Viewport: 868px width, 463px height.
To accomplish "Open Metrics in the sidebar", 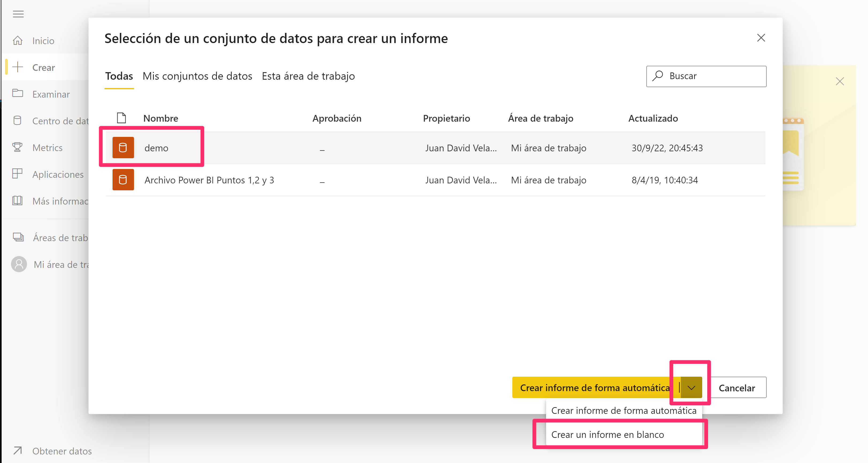I will tap(47, 148).
